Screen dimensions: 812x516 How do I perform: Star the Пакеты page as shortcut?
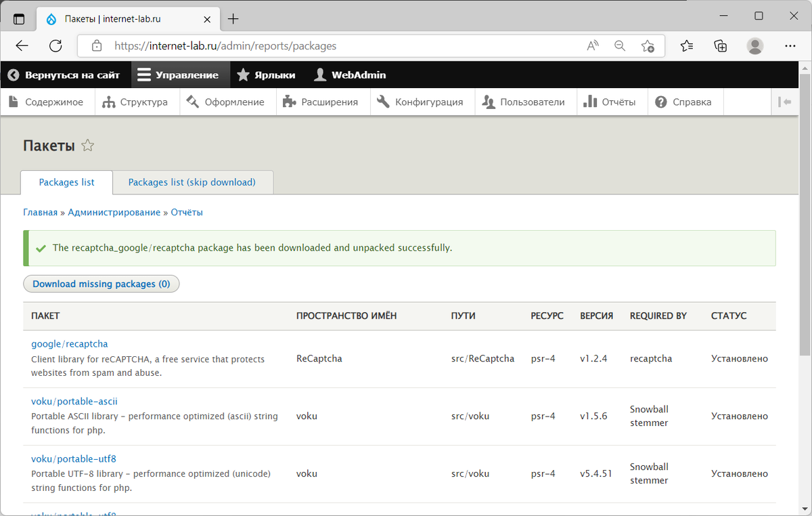[87, 146]
